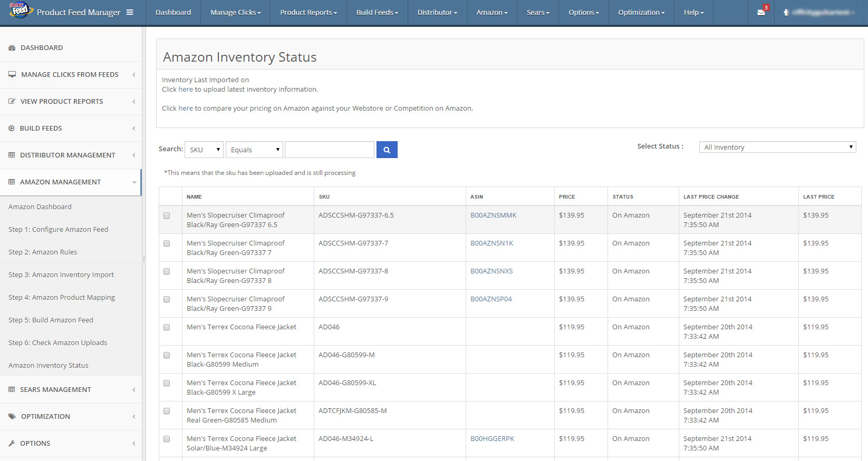Check the box for SKU ADTCFJKM-G80585-M
Viewport: 868px width, 461px height.
pos(167,411)
